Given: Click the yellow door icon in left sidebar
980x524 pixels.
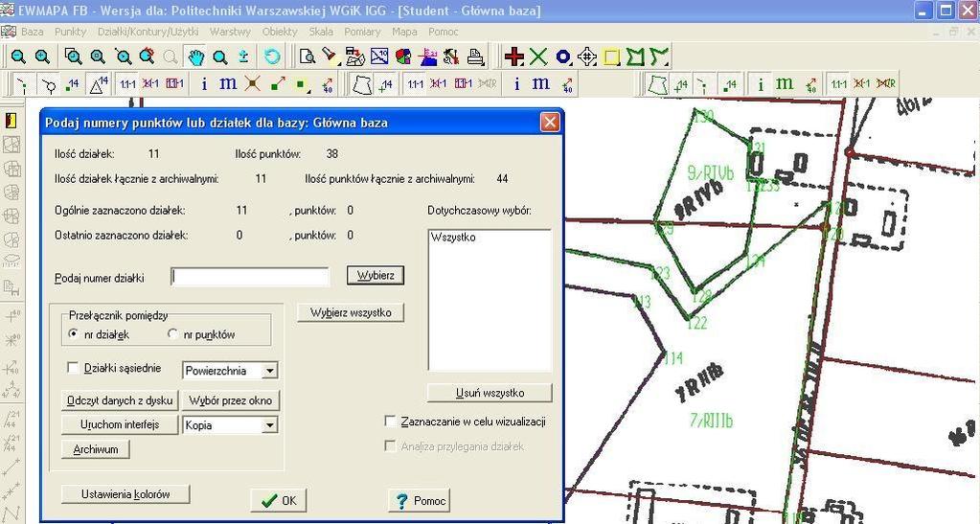Looking at the screenshot, I should [11, 120].
